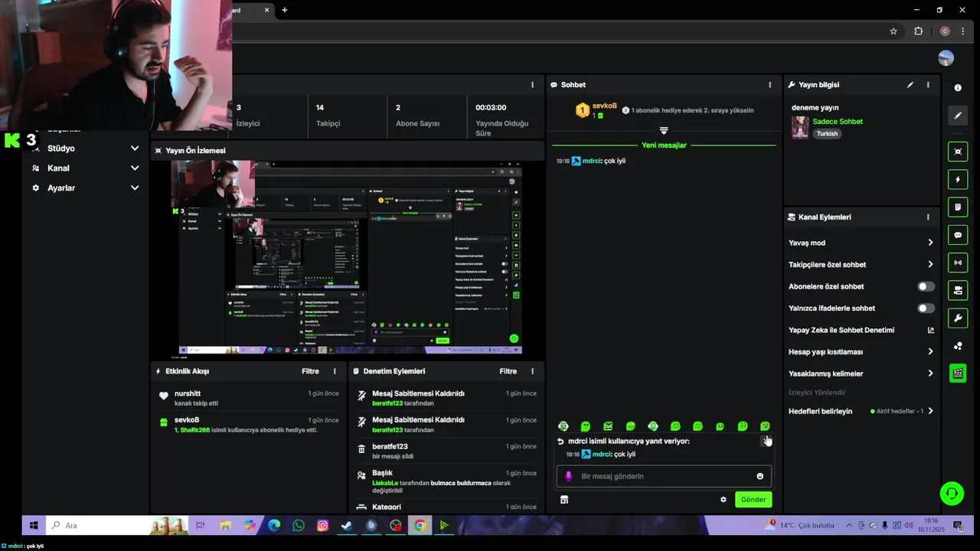The width and height of the screenshot is (980, 551).
Task: Open Denetim Eylemleri three-dot menu
Action: [x=532, y=371]
